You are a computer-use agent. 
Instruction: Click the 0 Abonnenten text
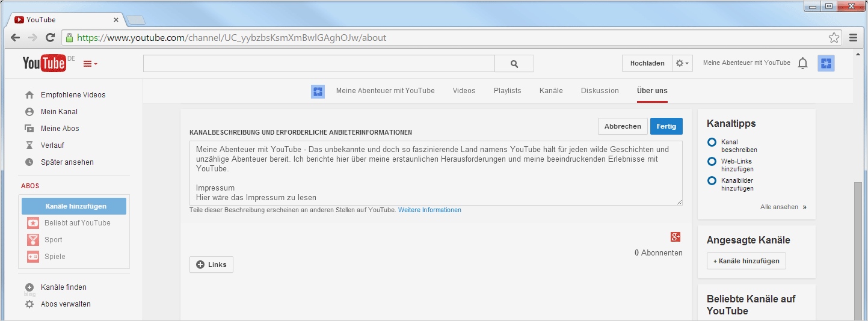pyautogui.click(x=658, y=253)
